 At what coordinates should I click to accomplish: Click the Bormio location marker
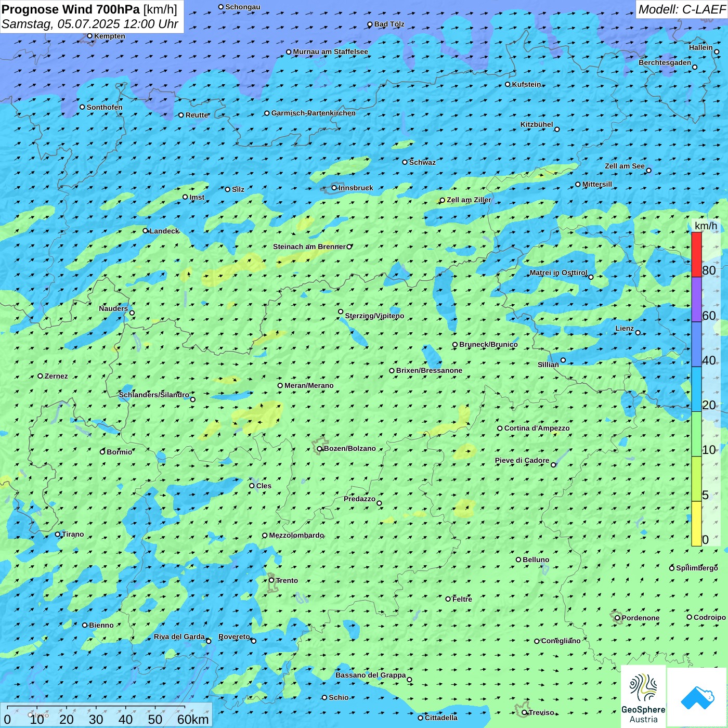pos(102,452)
